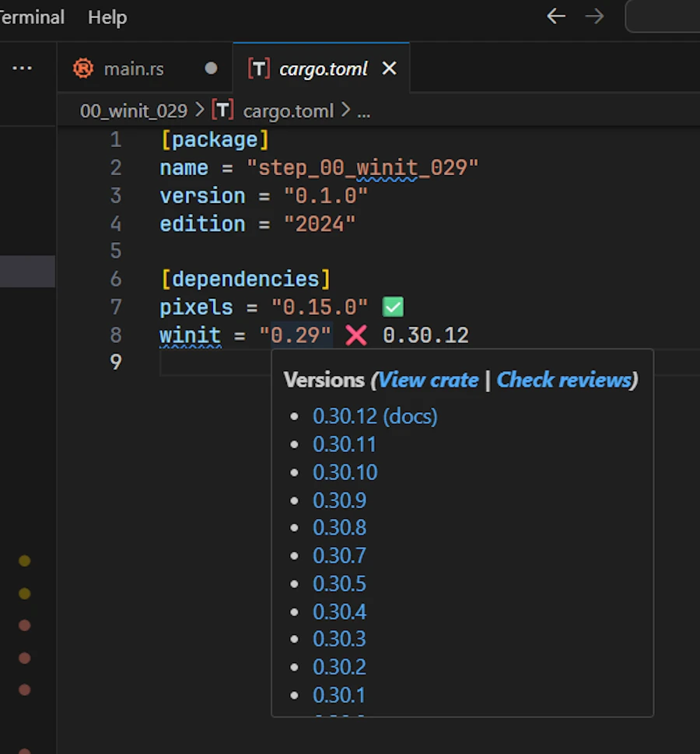Image resolution: width=700 pixels, height=754 pixels.
Task: Click on empty line 9 in editor
Action: (x=210, y=363)
